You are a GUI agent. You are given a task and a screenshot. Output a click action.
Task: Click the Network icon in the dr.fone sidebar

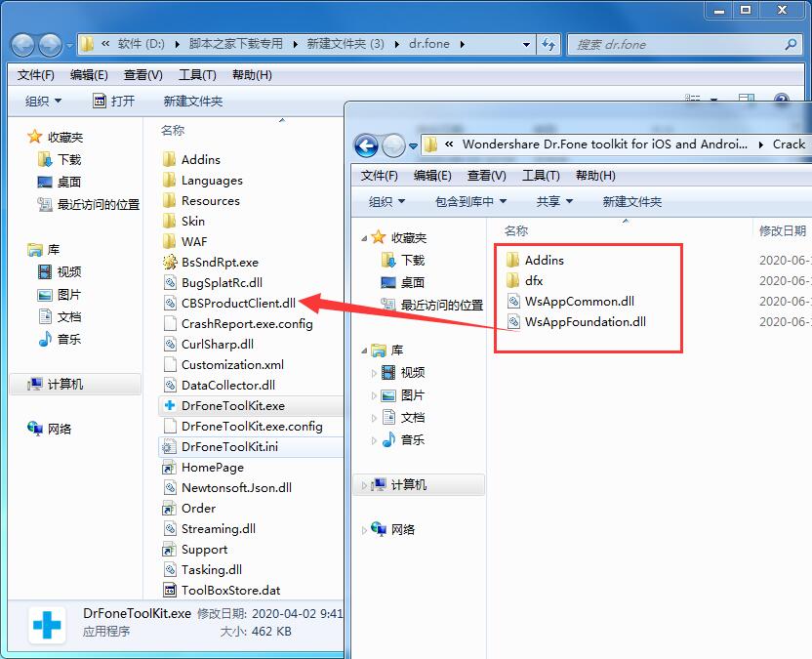coord(35,429)
